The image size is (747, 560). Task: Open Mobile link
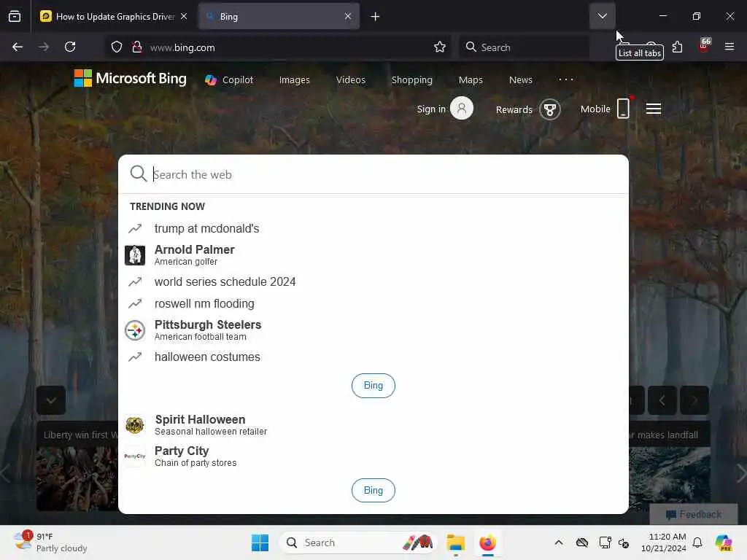click(595, 109)
